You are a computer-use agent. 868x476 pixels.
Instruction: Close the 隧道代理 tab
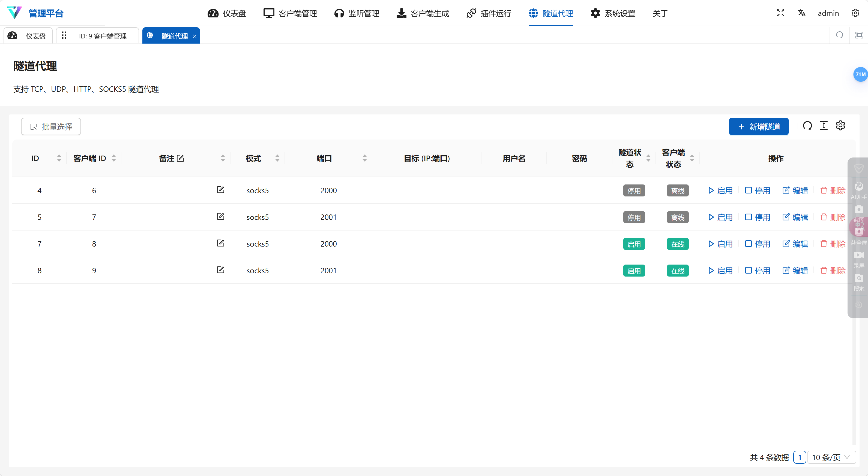pos(194,36)
